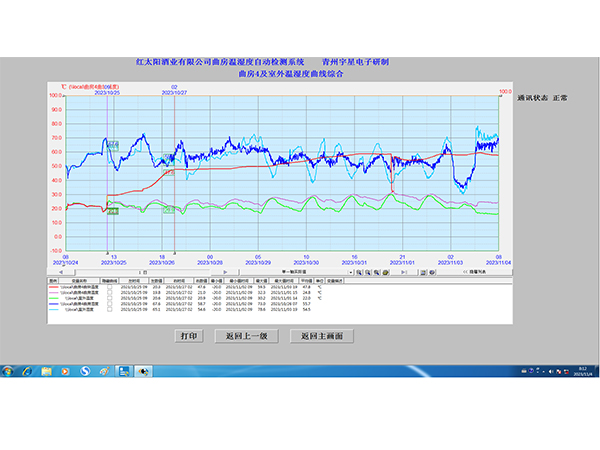Open the Windows Start menu
Viewport: 600px width, 450px height.
coord(9,370)
